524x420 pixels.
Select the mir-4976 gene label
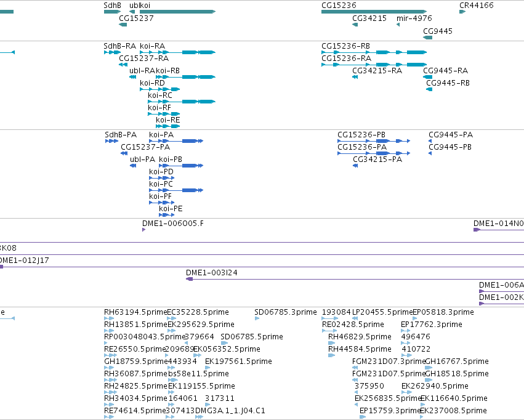click(414, 18)
